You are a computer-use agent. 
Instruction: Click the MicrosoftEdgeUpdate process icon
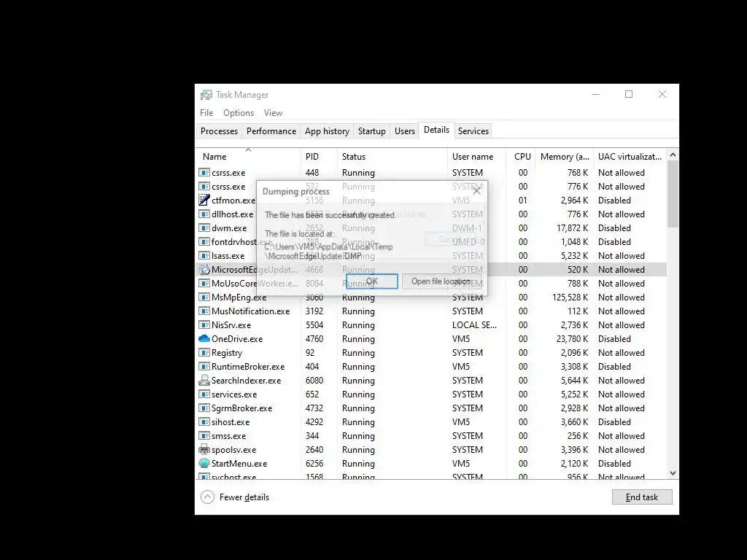tap(204, 270)
